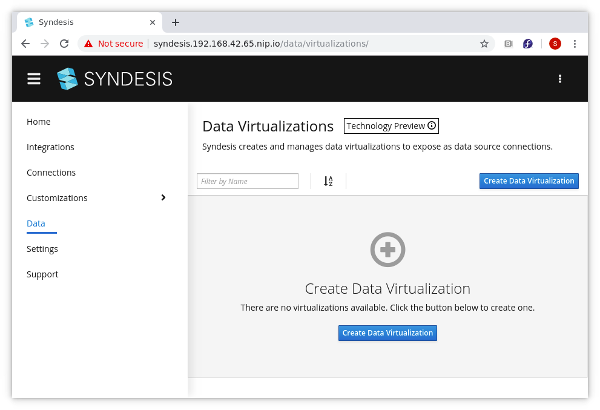This screenshot has height=410, width=600.
Task: Click the Syndesis logo in header
Action: [x=114, y=79]
